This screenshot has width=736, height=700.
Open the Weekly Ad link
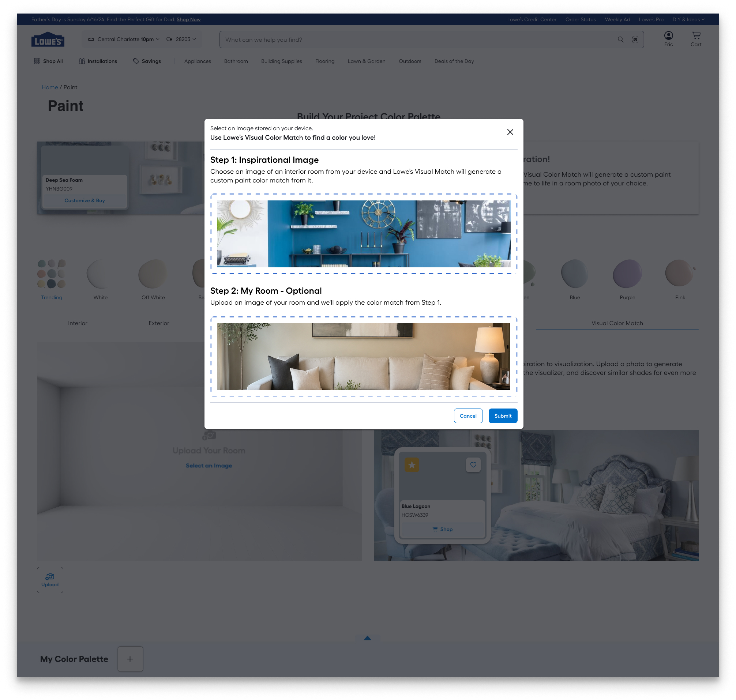point(617,19)
